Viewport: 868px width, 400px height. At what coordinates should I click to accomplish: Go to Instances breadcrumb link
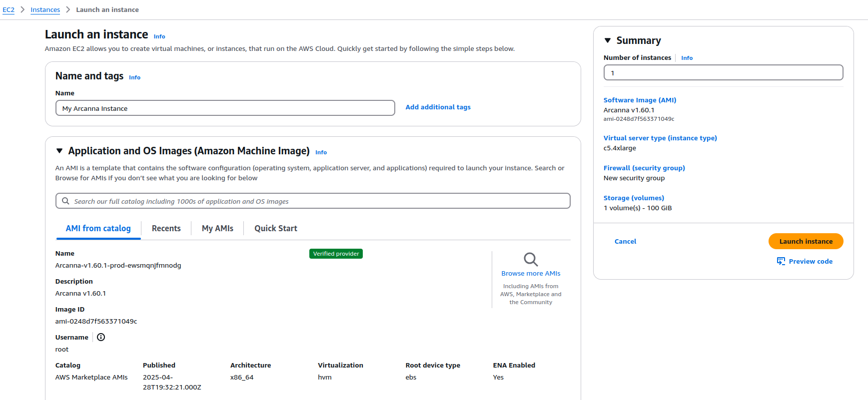45,9
